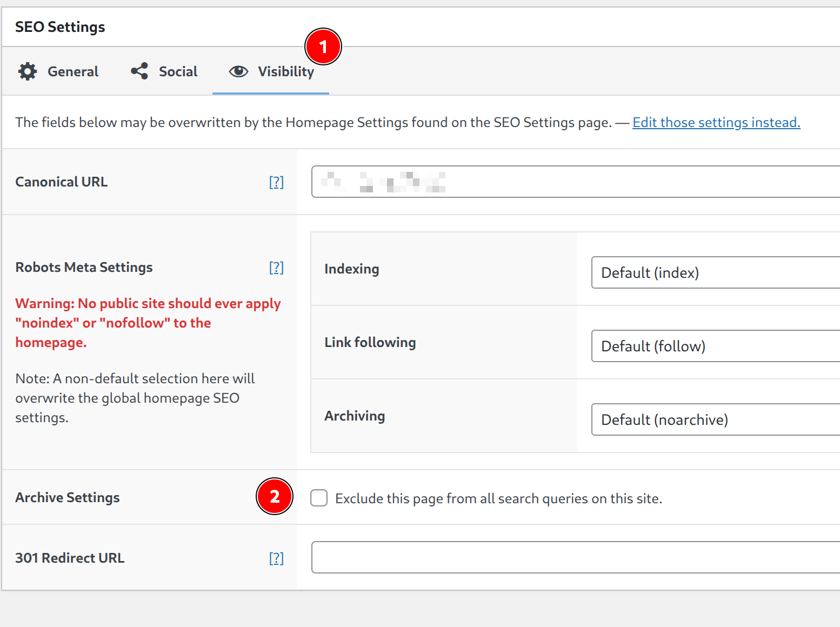Click the eye icon beside Visibility
The image size is (840, 627).
tap(238, 71)
